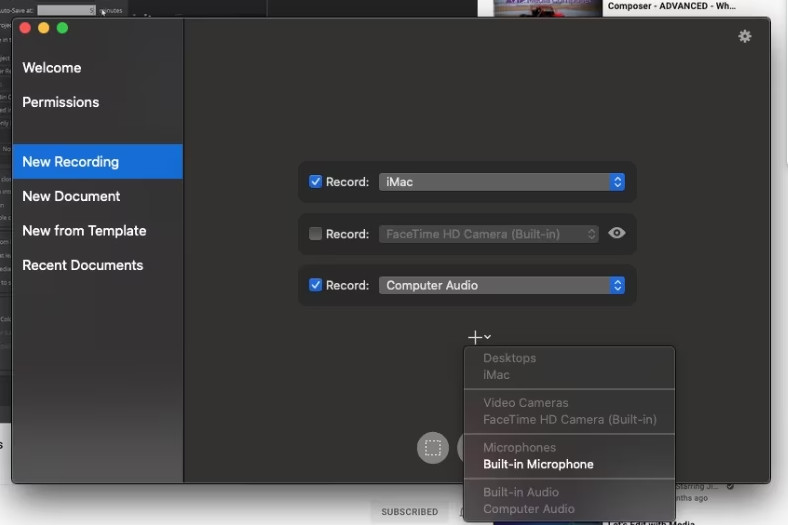Preview camera with the eye icon

point(617,233)
